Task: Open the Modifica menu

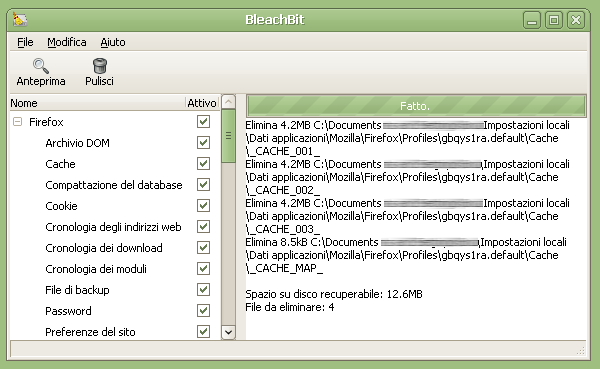Action: (x=67, y=42)
